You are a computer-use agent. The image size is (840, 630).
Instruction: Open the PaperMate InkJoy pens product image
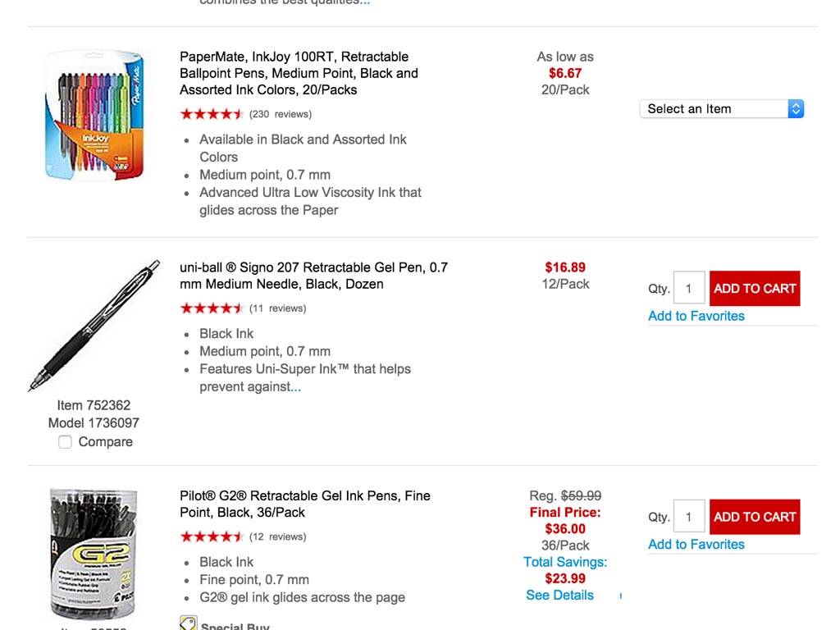(94, 115)
